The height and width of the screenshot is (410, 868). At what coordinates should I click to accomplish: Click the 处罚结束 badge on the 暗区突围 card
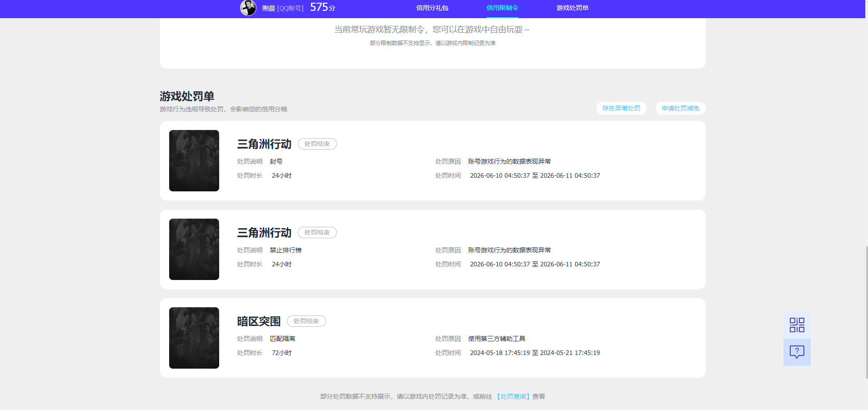click(306, 321)
